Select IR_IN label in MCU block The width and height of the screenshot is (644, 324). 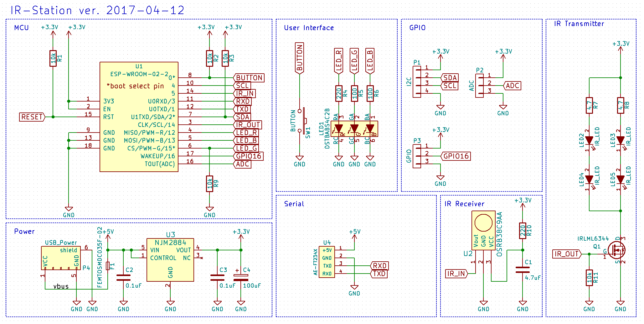coord(245,93)
